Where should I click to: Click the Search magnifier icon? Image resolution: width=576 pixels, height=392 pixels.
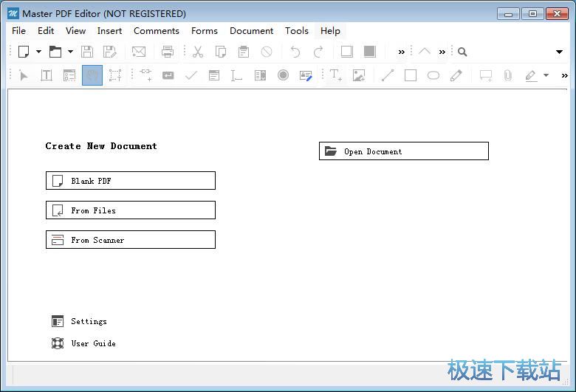[x=462, y=52]
